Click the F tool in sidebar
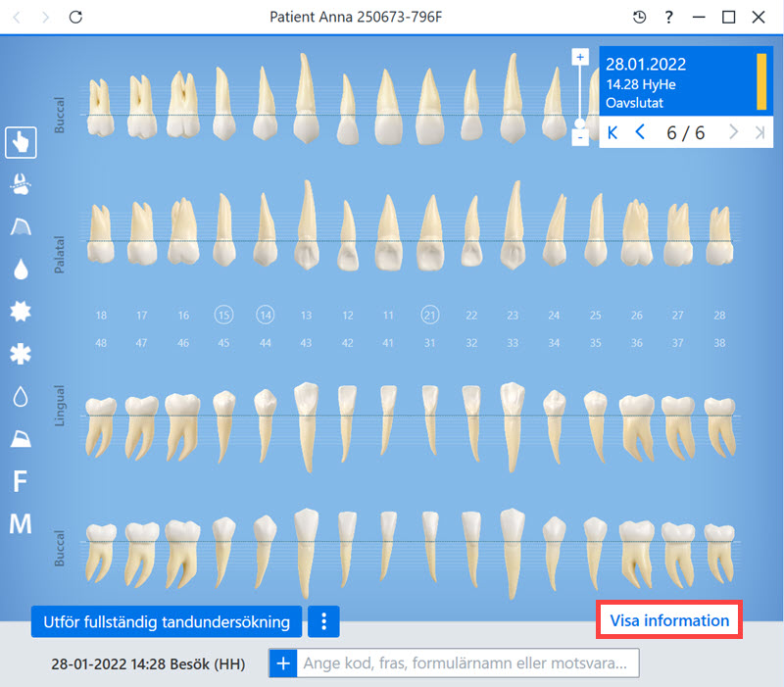Viewport: 784px width, 687px height. click(20, 481)
